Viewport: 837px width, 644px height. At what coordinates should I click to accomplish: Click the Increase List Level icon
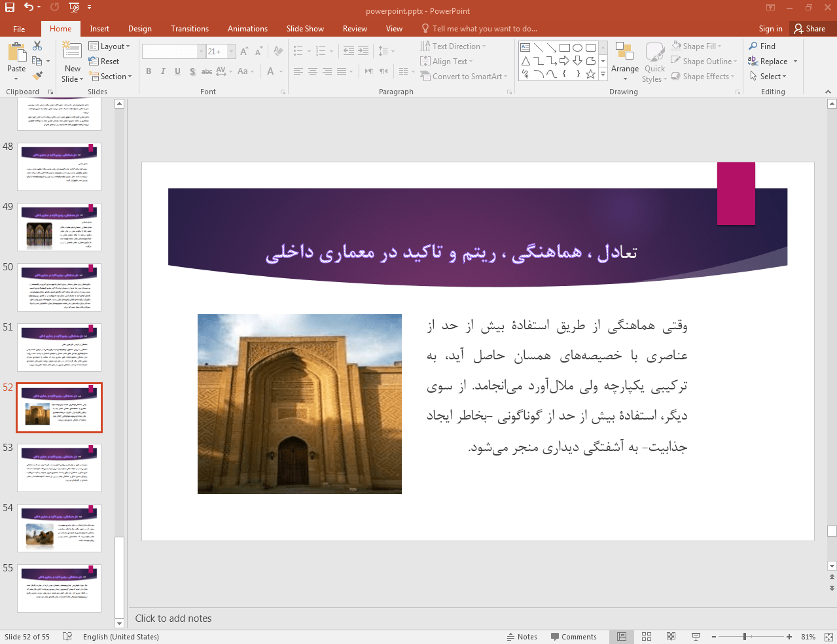(x=363, y=51)
